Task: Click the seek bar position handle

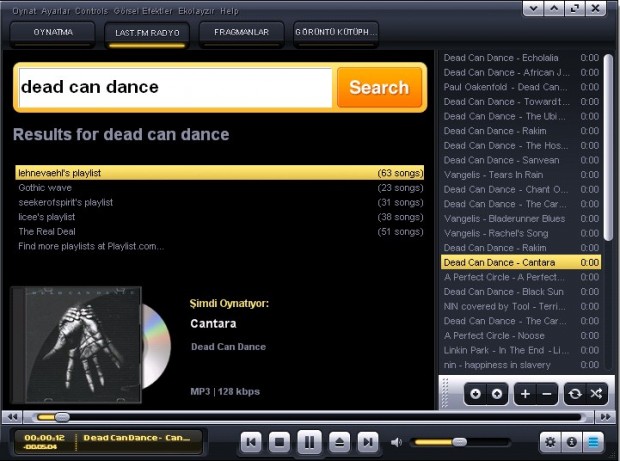Action: (62, 417)
